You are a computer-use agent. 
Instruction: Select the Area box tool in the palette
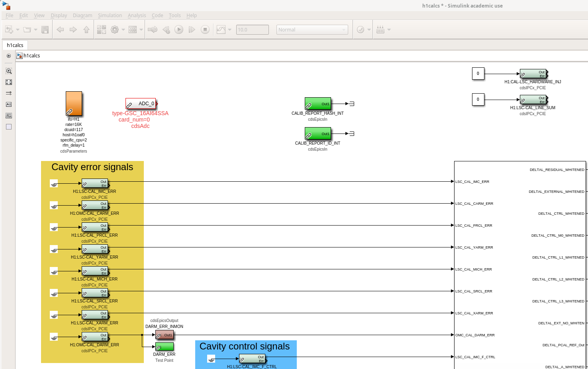pos(9,127)
